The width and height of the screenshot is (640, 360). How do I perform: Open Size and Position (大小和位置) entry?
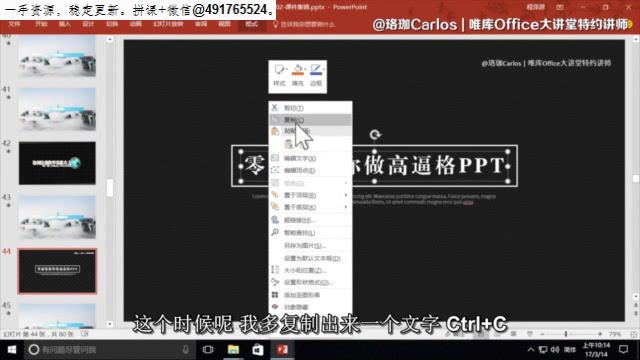click(x=310, y=270)
